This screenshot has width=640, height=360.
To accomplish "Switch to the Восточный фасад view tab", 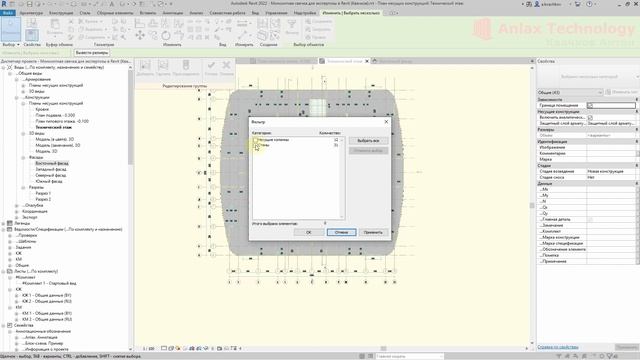I will tap(395, 61).
